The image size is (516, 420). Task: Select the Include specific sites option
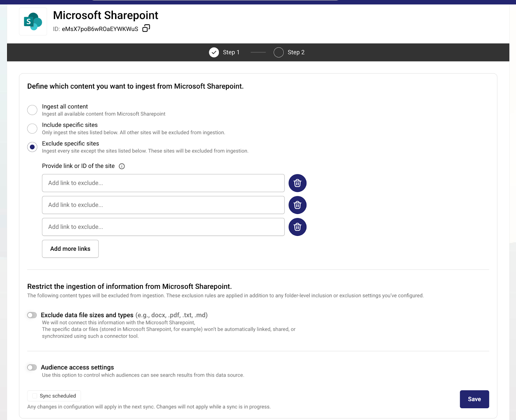[32, 129]
